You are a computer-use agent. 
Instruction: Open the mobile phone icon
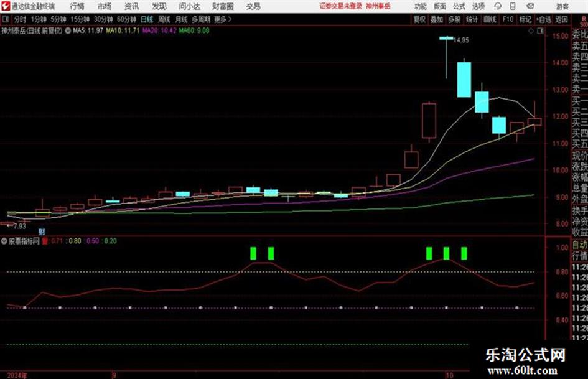[x=513, y=6]
